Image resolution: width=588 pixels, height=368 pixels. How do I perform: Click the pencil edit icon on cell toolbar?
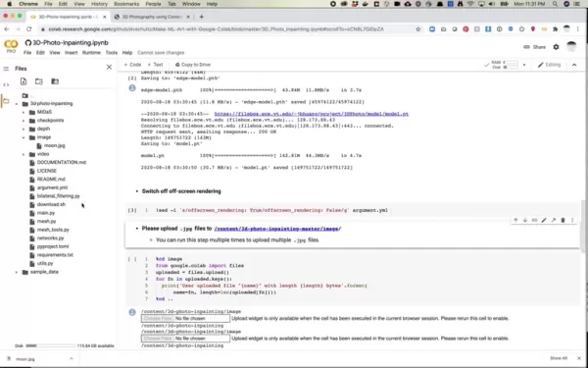click(544, 221)
